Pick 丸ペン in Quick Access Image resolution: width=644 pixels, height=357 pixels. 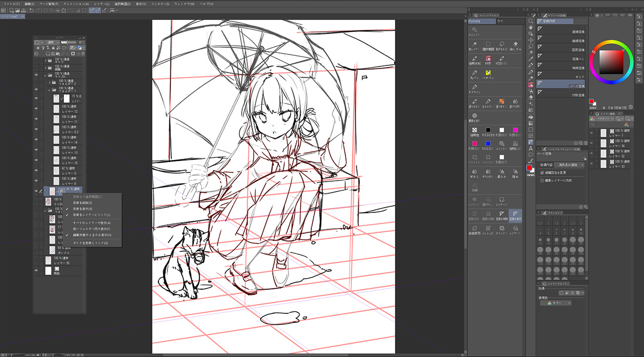click(475, 74)
